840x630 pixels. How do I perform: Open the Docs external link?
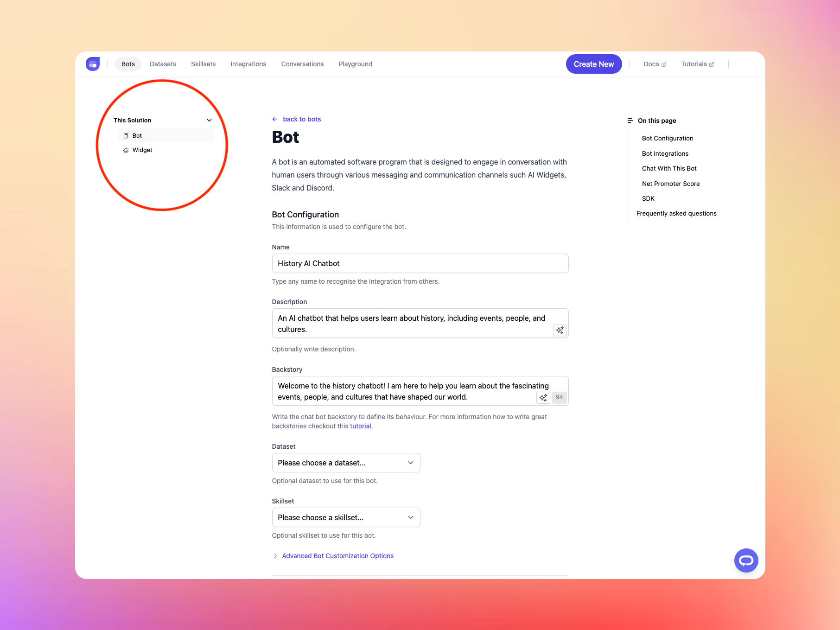coord(654,64)
